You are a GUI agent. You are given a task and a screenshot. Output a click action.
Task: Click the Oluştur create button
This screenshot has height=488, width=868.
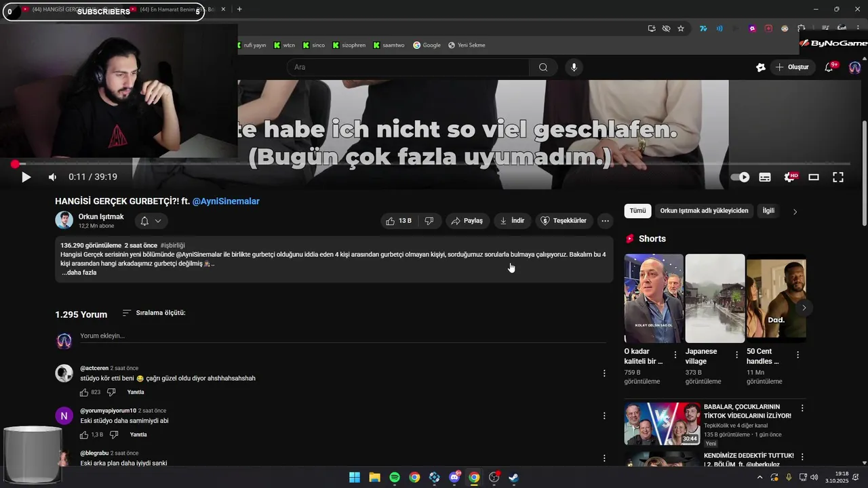793,67
